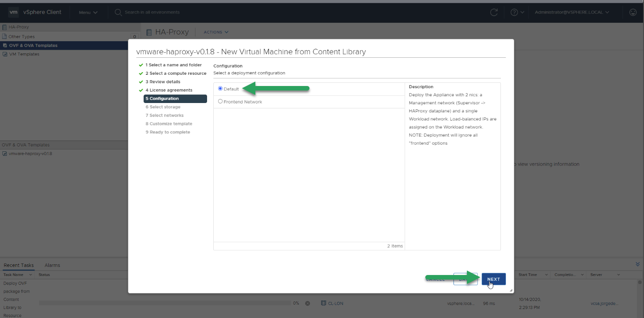The width and height of the screenshot is (644, 318).
Task: Click the vsphere.loca... initiator cell
Action: click(460, 303)
